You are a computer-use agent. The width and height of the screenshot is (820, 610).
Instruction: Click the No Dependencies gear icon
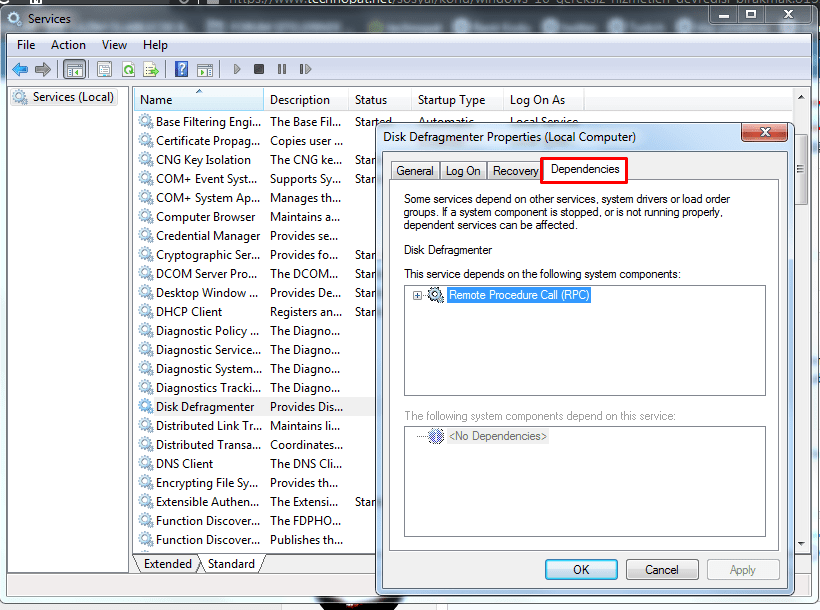coord(436,436)
